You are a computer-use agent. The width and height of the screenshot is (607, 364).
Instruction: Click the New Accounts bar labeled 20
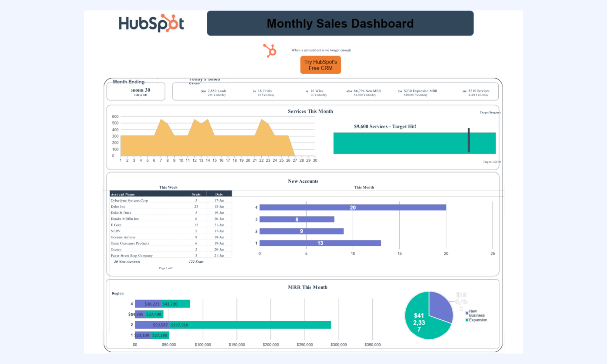353,207
